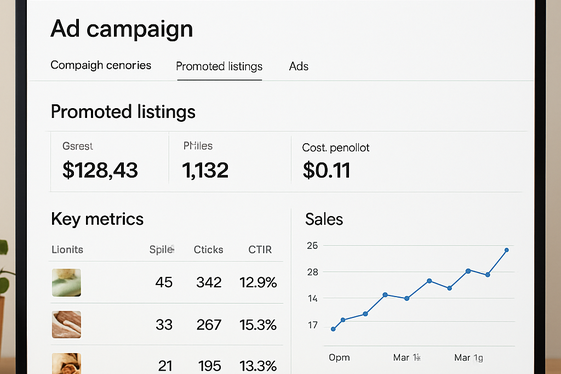Select the $0.11 cost value
The width and height of the screenshot is (561, 374).
tap(326, 170)
